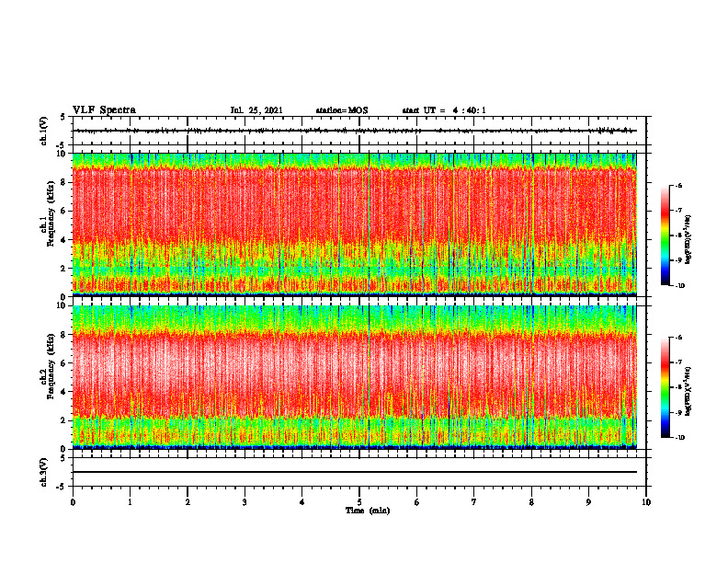728x563 pixels.
Task: Click the ch.2 spectrogram color scale bar
Action: pos(665,387)
